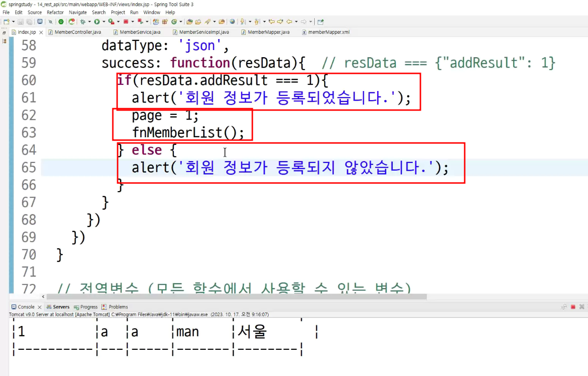Close the Console view tab

[x=40, y=307]
